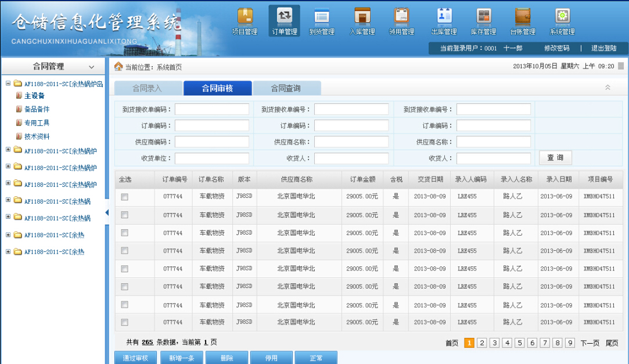Open 系统管理 settings icon
The image size is (629, 364).
(x=562, y=16)
